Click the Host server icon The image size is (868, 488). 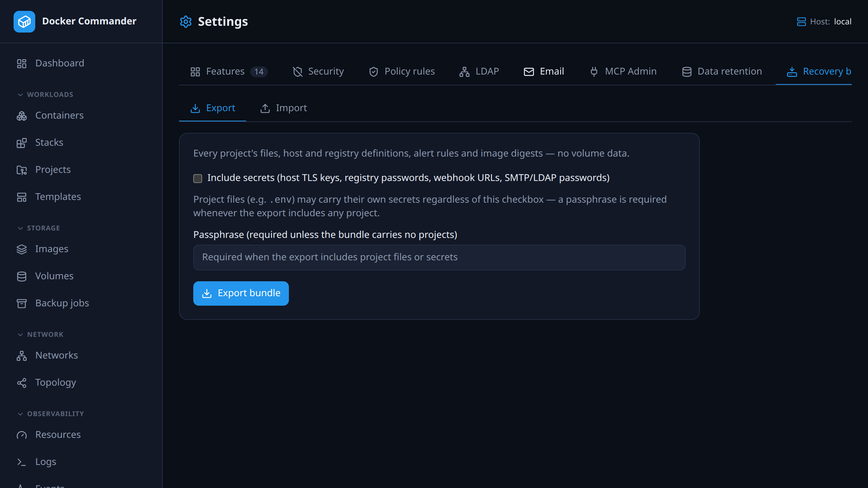[801, 22]
